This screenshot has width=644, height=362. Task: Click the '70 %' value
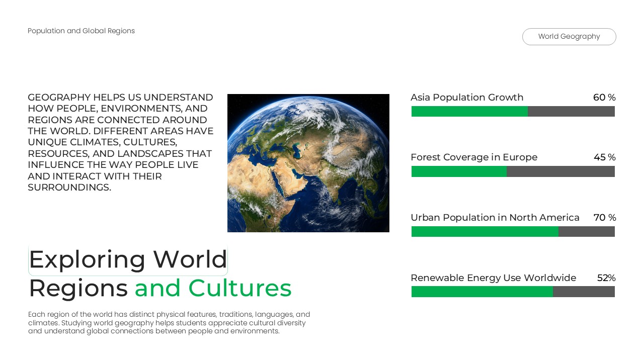pyautogui.click(x=605, y=218)
